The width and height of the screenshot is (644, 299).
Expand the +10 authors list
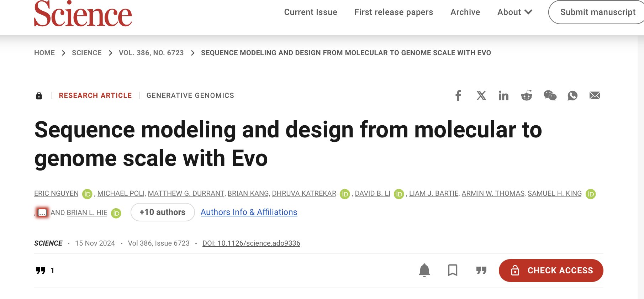163,212
